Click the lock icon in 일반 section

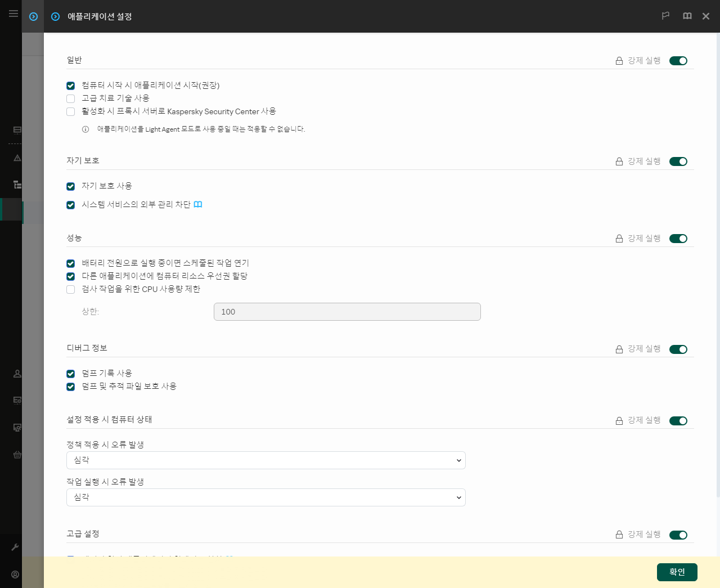(619, 61)
